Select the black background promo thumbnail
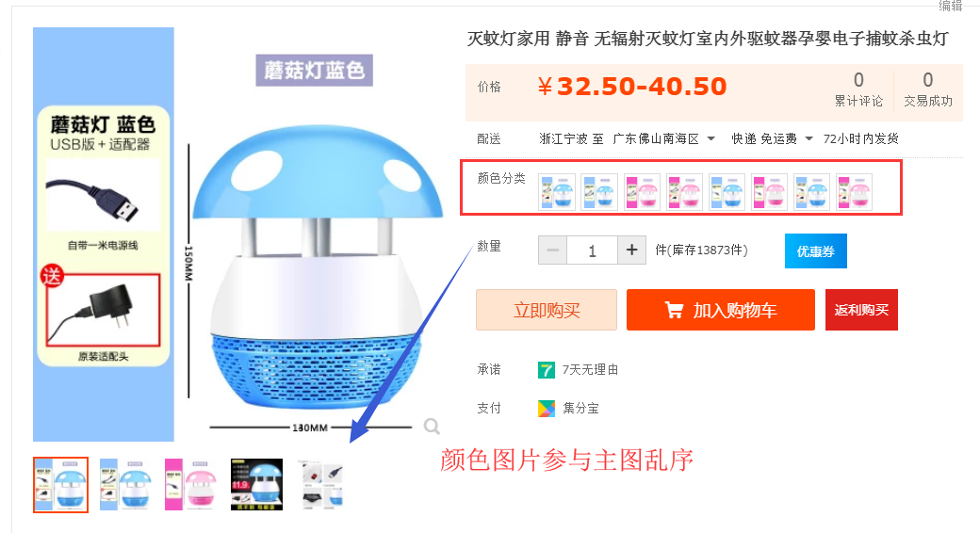 click(256, 485)
